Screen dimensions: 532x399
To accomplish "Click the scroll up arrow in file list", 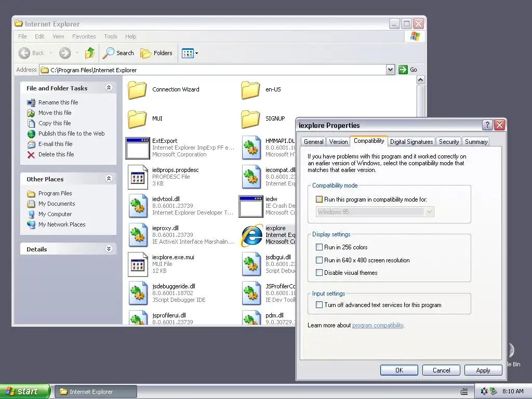I will 420,79.
